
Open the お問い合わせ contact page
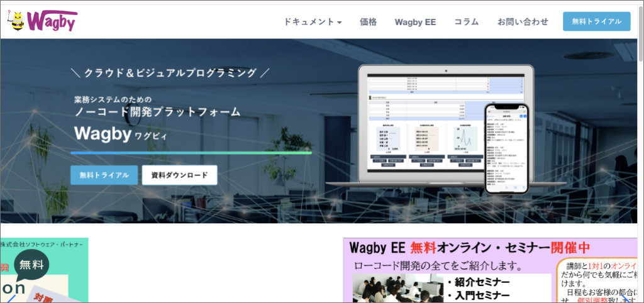(523, 21)
